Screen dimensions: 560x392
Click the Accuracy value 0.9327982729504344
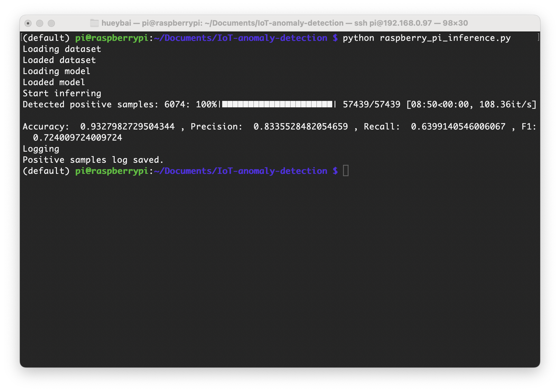[127, 127]
